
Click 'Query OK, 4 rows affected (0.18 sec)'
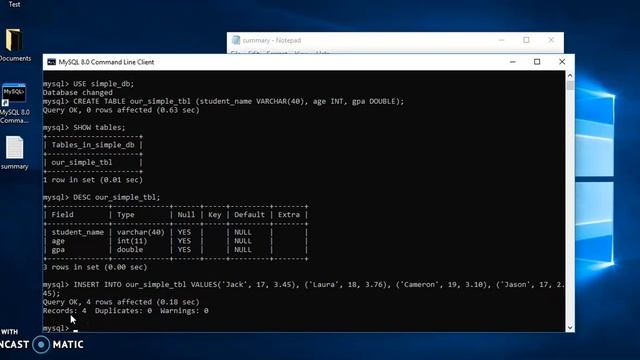tap(121, 302)
